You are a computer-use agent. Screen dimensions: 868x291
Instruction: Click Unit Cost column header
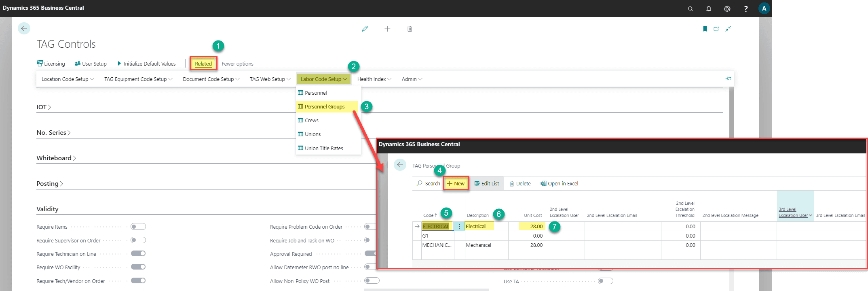[533, 215]
